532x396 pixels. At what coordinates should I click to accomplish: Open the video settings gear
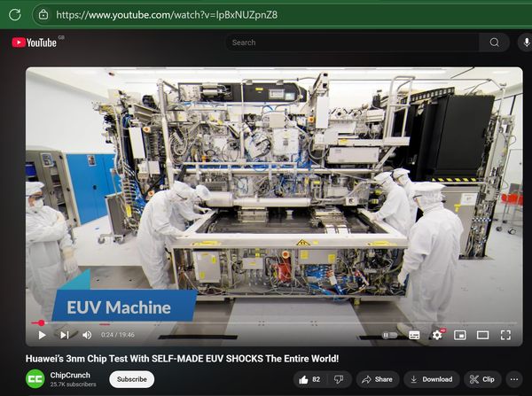[x=437, y=335]
